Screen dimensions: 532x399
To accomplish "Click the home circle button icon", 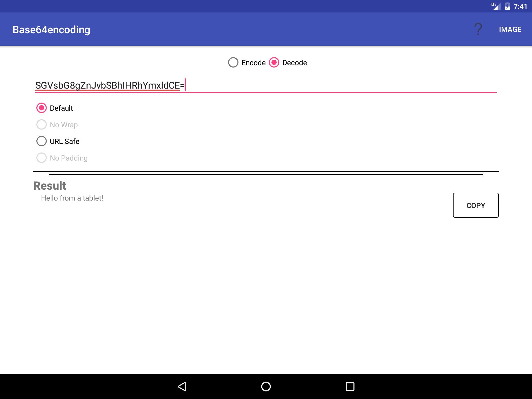I will (x=266, y=386).
